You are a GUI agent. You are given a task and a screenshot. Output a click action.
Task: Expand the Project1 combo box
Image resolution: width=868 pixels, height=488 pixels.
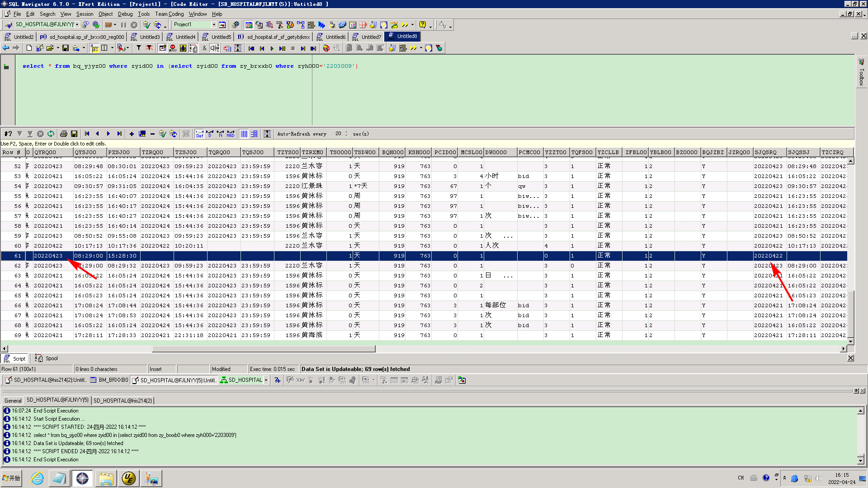[214, 24]
